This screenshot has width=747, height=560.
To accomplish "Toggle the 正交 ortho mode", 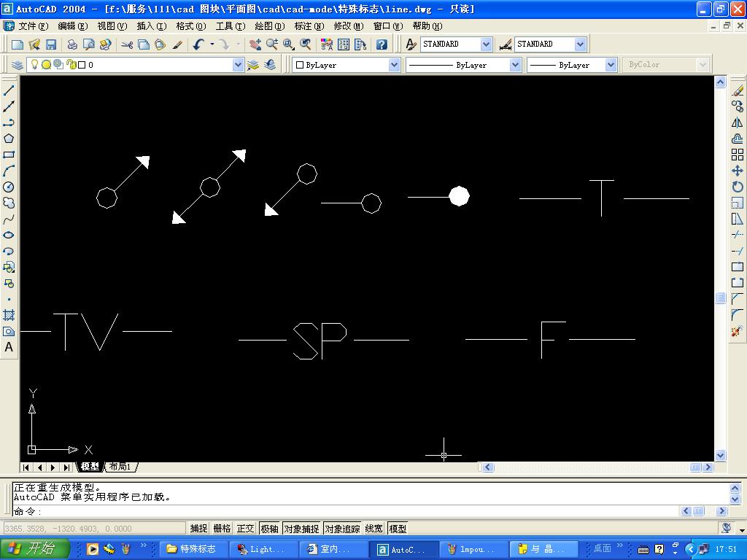I will click(245, 528).
